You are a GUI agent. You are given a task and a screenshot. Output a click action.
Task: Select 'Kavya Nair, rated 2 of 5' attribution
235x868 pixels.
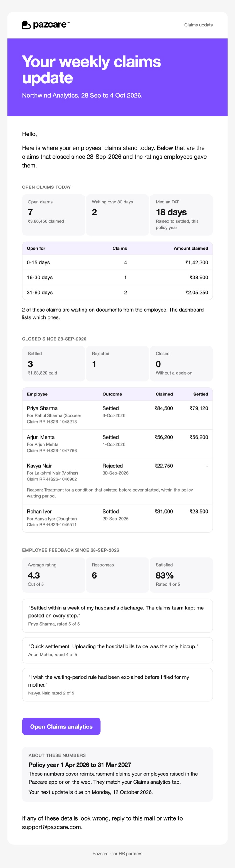(51, 693)
